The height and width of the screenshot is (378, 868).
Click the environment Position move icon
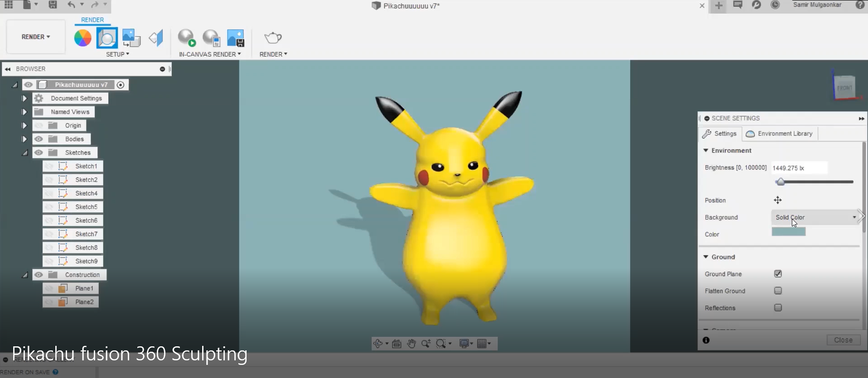tap(778, 200)
